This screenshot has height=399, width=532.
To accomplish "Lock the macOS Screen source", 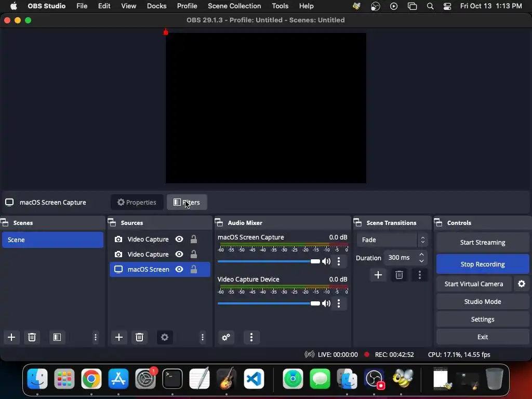I will click(194, 269).
